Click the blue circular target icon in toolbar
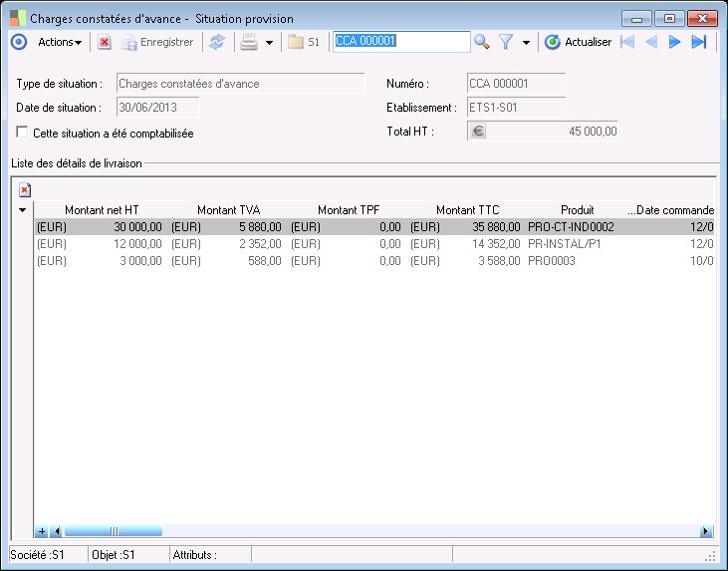The width and height of the screenshot is (728, 571). click(x=19, y=42)
